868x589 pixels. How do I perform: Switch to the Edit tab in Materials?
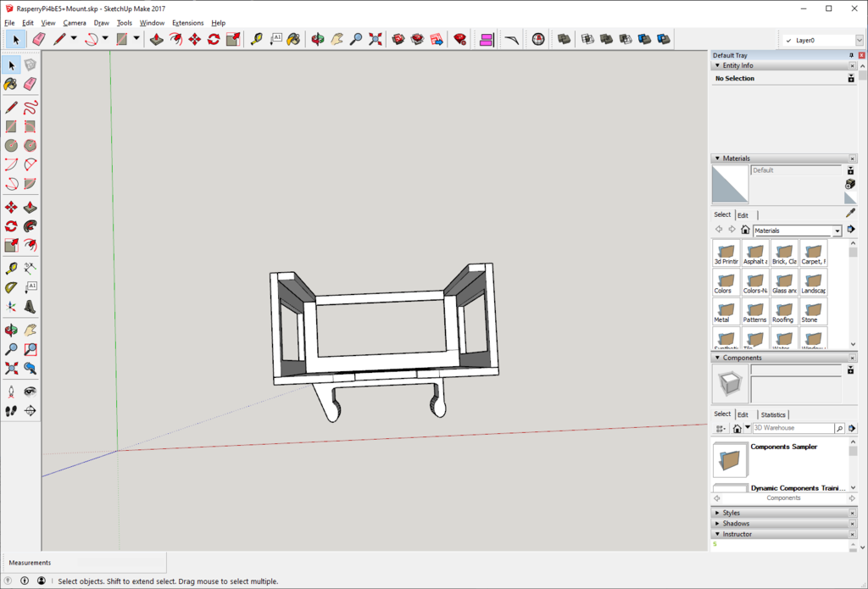743,214
